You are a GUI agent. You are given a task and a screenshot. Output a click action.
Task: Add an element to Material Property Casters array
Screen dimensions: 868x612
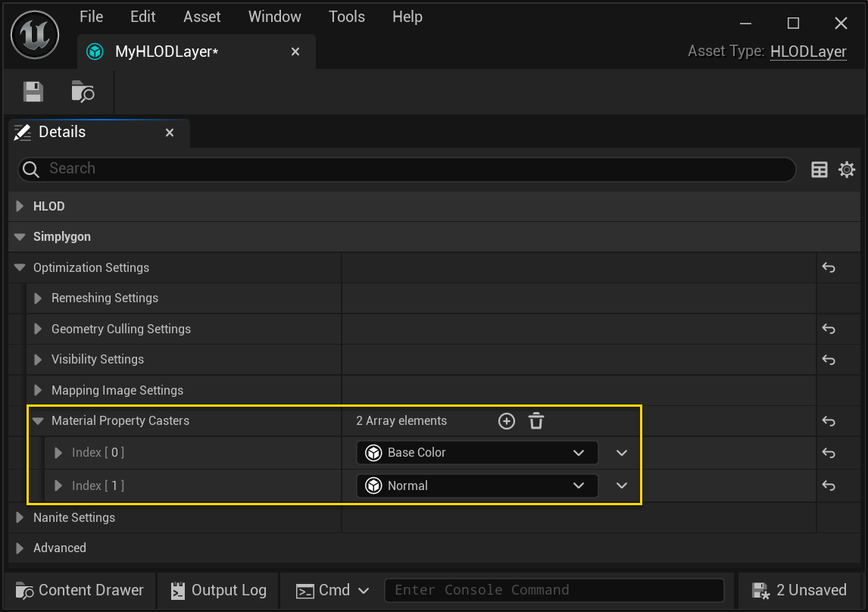[506, 421]
